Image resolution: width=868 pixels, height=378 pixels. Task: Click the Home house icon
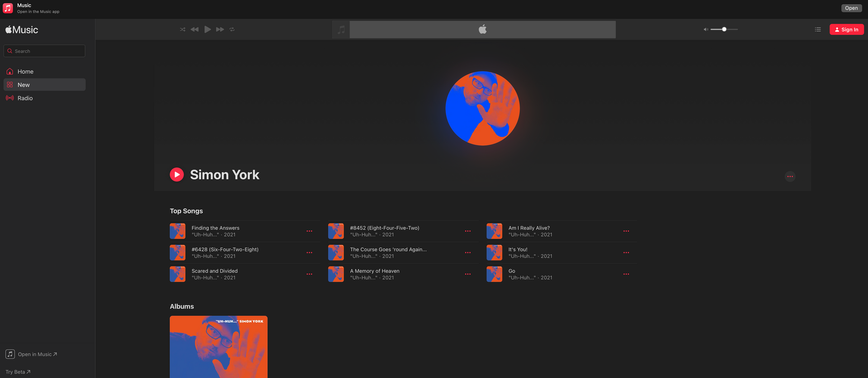point(10,71)
